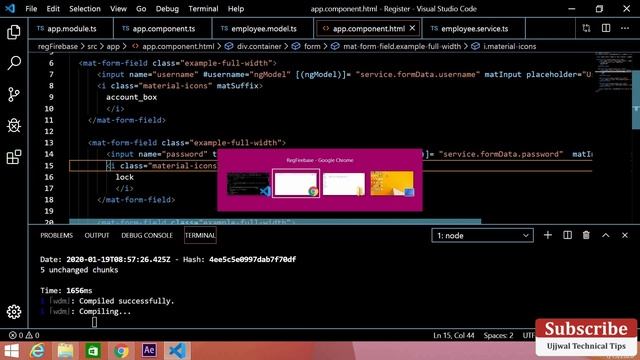Screen dimensions: 640x360
Task: Open After Effects from taskbar
Action: tap(149, 350)
